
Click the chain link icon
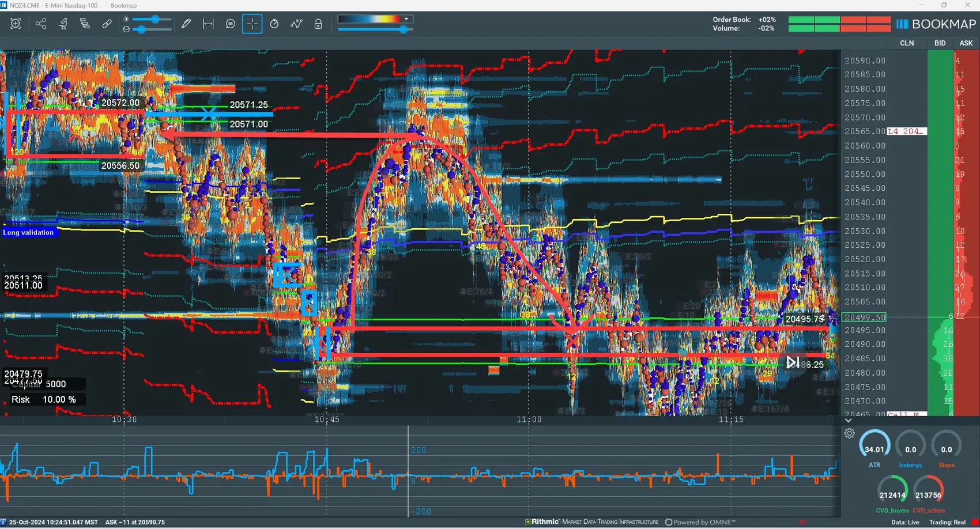107,24
